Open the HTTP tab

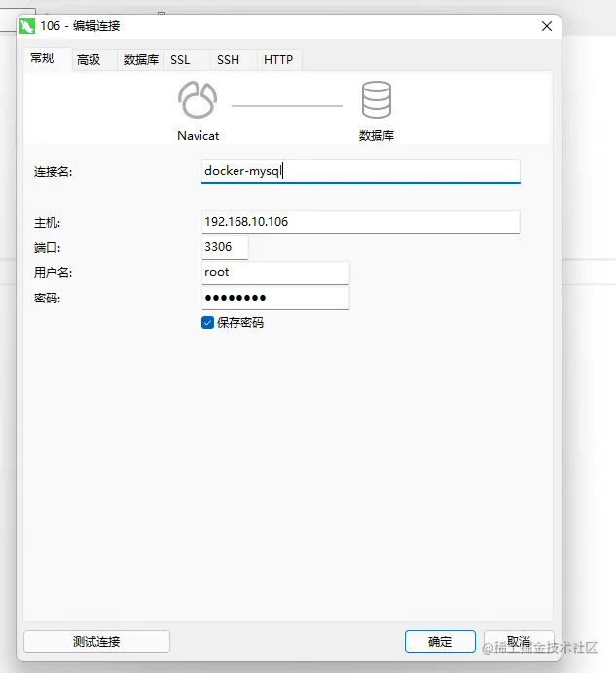coord(278,59)
